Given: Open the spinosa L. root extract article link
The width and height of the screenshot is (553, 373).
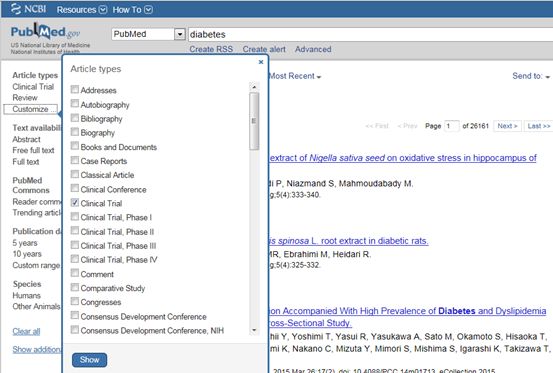Looking at the screenshot, I should pos(348,241).
